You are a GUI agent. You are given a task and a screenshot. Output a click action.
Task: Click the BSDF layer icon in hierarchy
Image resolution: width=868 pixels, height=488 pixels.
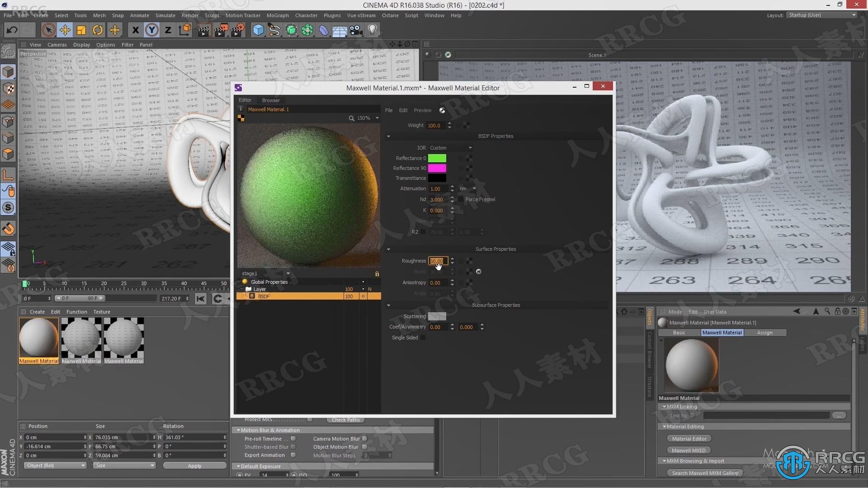(253, 296)
